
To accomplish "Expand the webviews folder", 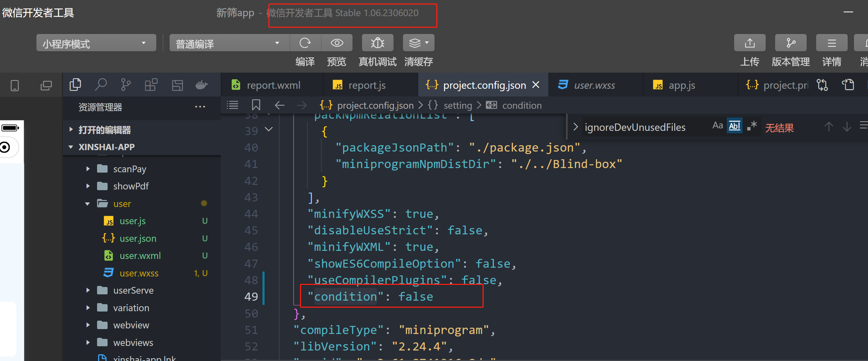I will tap(88, 342).
